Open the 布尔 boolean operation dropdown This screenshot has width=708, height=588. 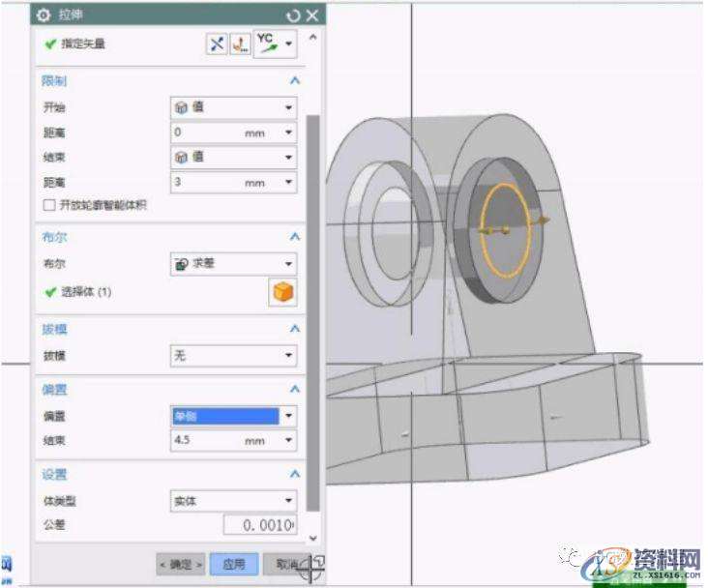click(233, 264)
